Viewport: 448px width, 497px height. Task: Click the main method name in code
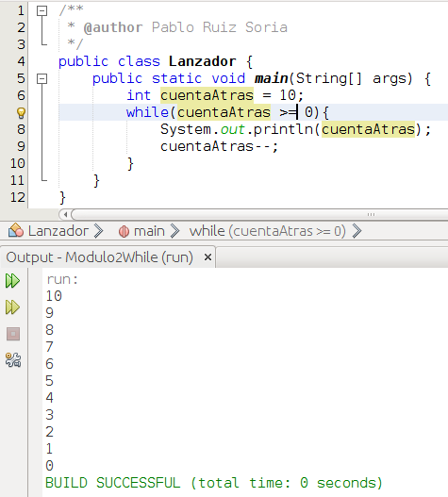tap(271, 78)
